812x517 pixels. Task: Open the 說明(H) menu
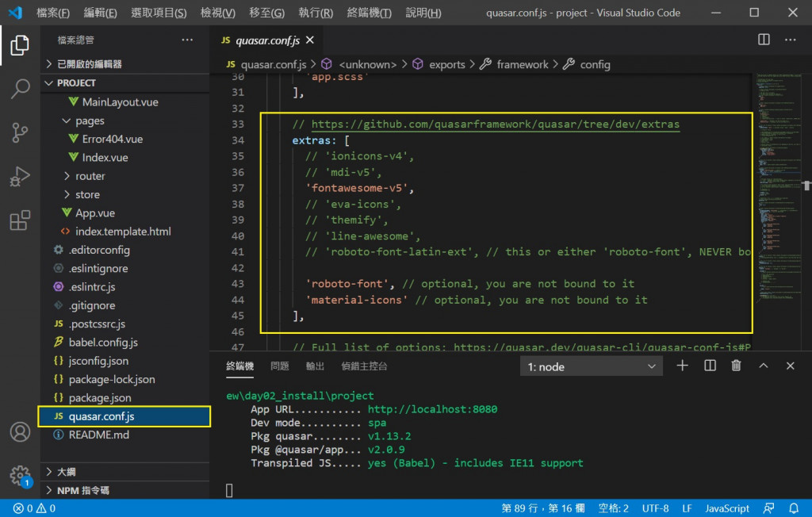coord(423,13)
